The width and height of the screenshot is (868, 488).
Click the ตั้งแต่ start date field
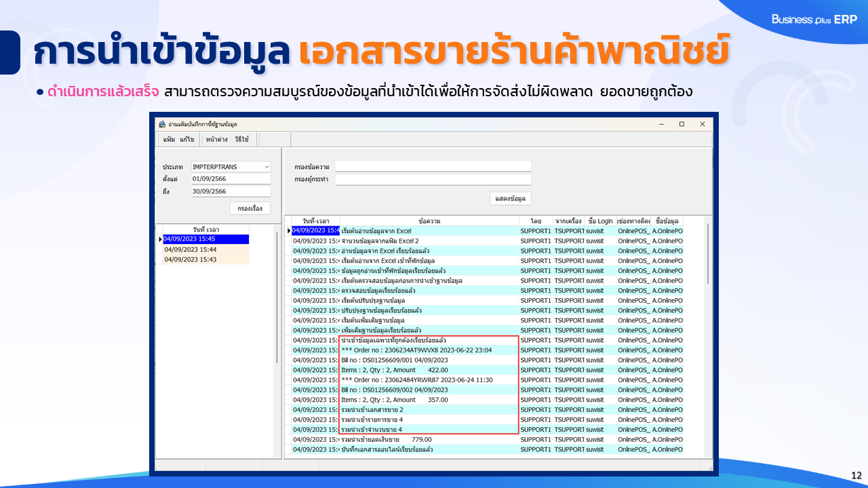[x=231, y=179]
